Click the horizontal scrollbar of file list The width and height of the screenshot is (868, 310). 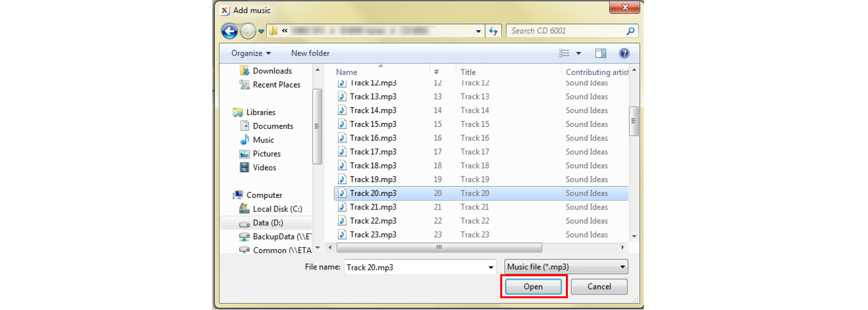(439, 247)
